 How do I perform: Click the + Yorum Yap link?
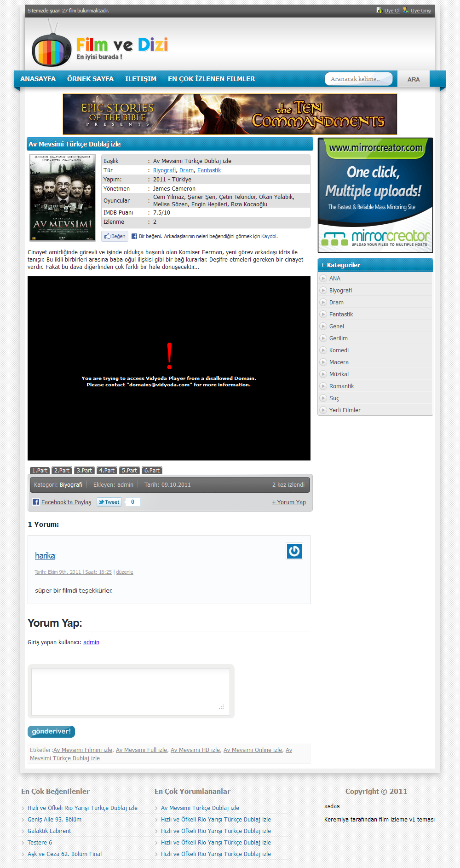click(289, 502)
